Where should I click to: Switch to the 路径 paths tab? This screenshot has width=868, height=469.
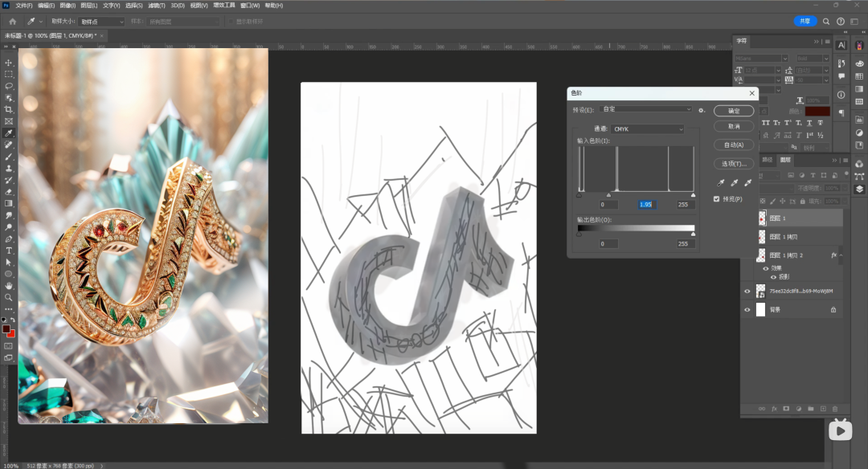click(768, 160)
